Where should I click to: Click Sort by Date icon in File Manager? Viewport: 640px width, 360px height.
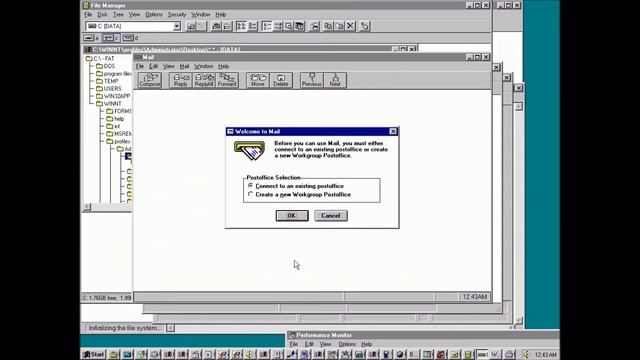[x=299, y=26]
